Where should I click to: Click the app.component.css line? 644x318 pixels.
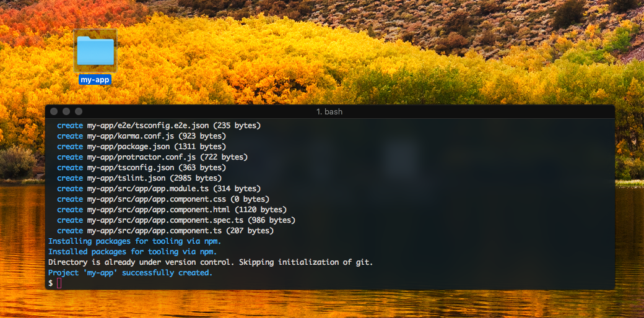click(x=163, y=199)
